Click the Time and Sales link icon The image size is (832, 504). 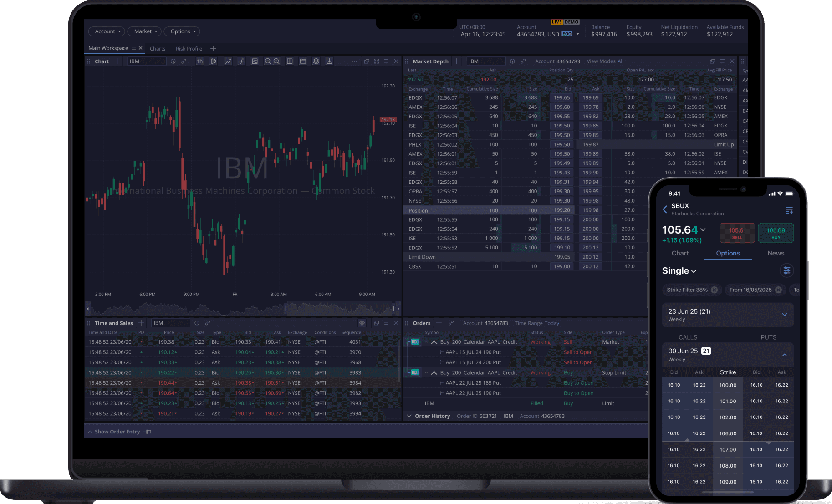[208, 323]
